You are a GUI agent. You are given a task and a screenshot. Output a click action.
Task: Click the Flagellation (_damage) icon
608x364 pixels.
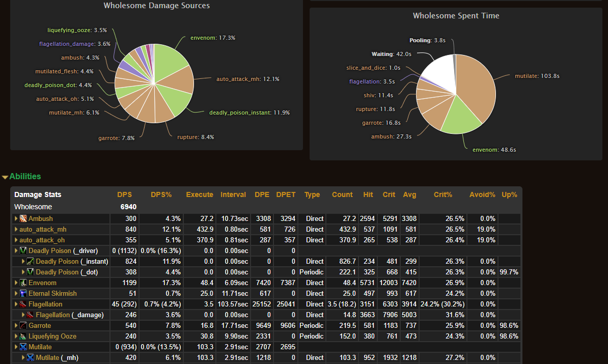pyautogui.click(x=30, y=315)
